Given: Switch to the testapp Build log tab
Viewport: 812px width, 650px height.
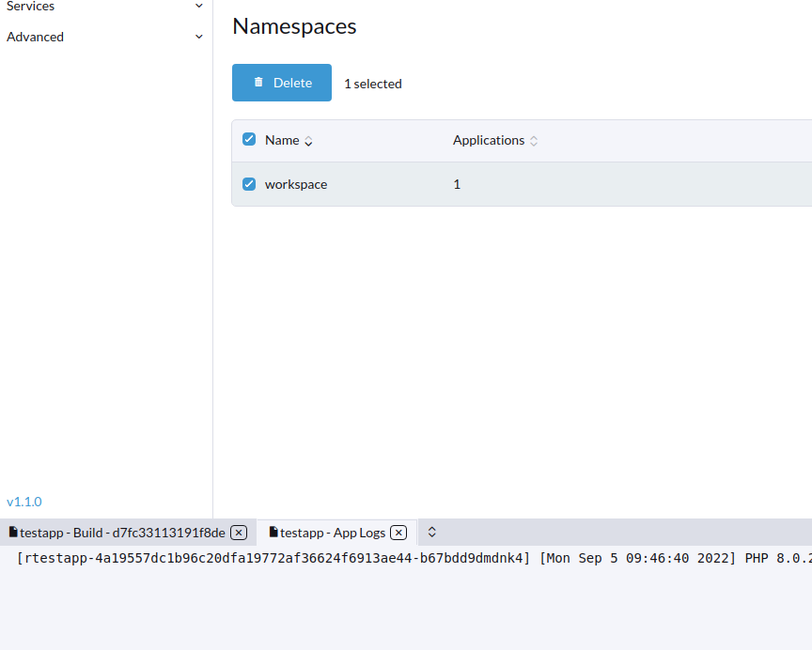Looking at the screenshot, I should tap(122, 532).
